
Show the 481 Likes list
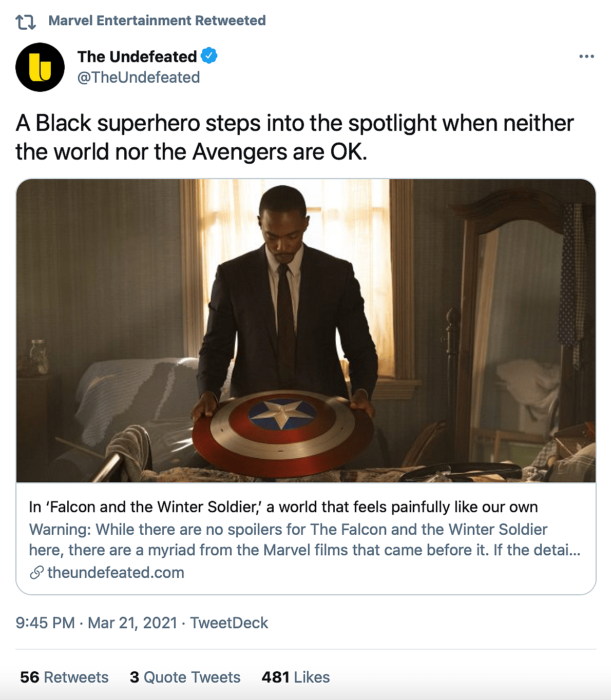click(295, 677)
